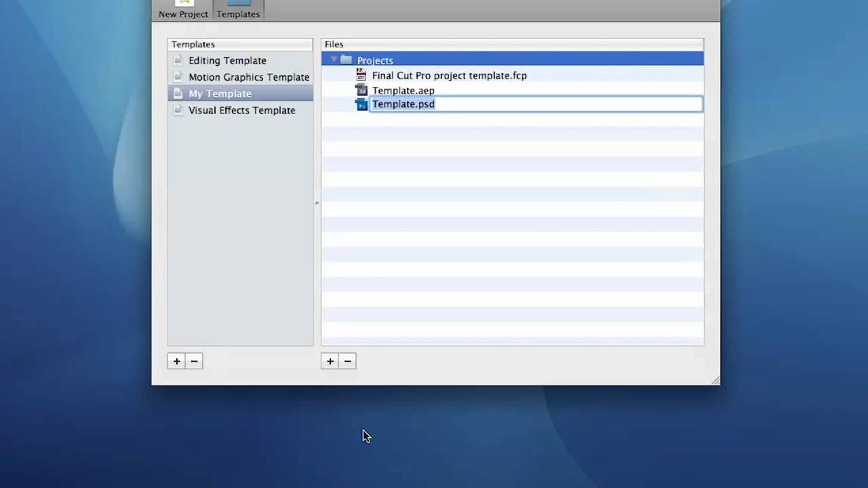This screenshot has width=868, height=488.
Task: Click the Photoshop icon beside Template.psd
Action: pyautogui.click(x=361, y=104)
